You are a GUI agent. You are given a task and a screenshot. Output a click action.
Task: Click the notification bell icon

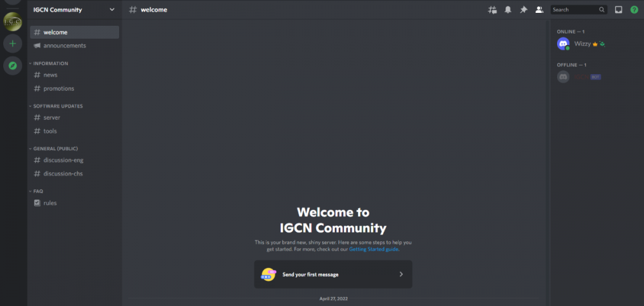point(508,10)
